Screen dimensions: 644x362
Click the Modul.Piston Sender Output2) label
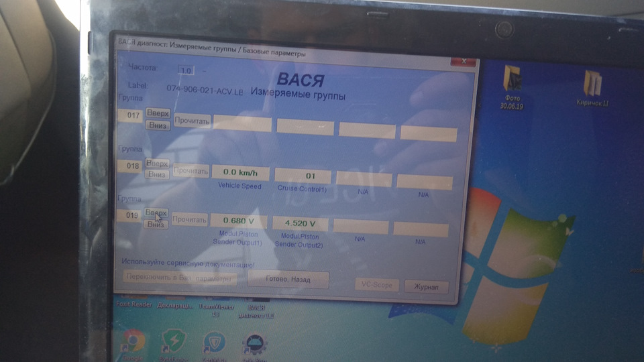pyautogui.click(x=299, y=241)
